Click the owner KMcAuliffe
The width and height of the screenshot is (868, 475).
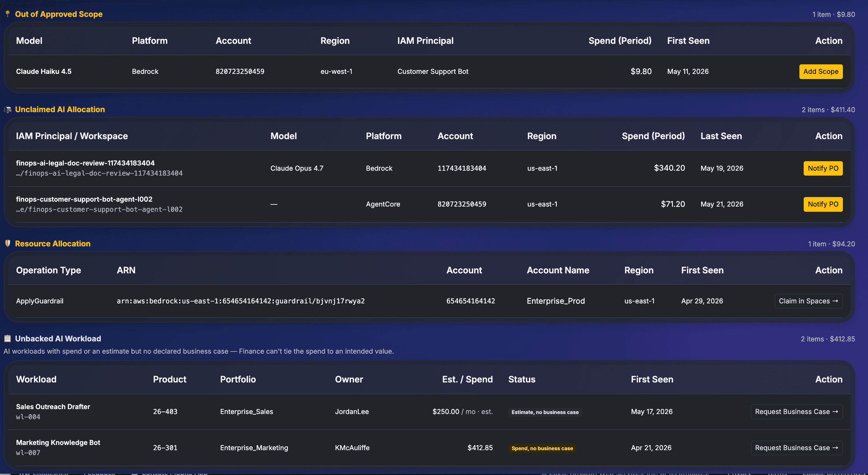coord(352,448)
